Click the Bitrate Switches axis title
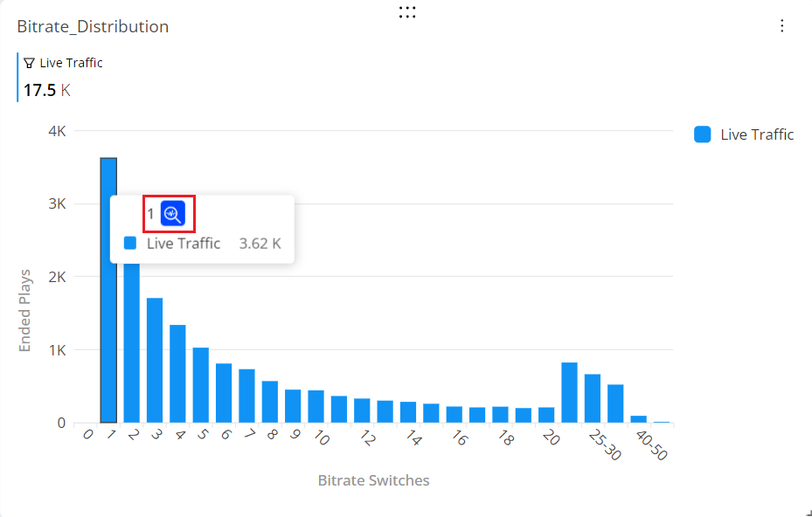Screen dimensions: 812x517 373,480
